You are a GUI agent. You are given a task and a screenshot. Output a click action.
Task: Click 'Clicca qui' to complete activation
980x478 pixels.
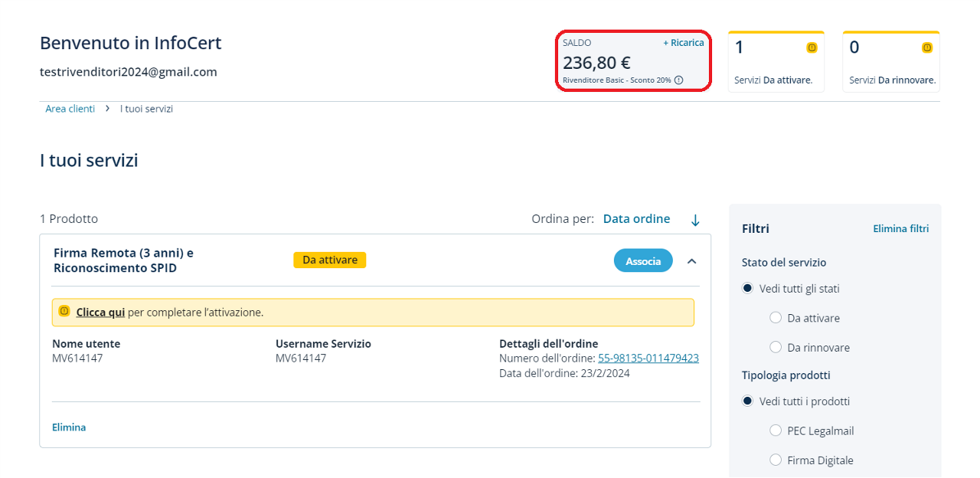(100, 313)
